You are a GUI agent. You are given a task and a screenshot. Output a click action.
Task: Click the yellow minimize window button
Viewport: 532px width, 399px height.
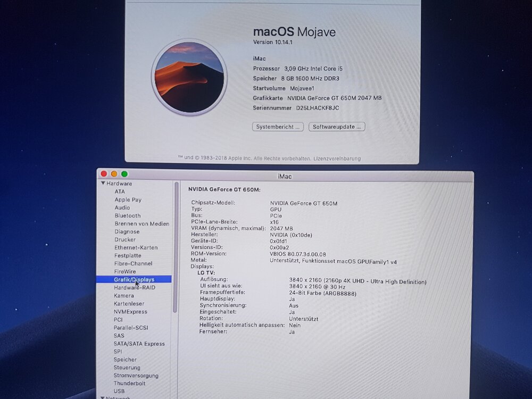[x=114, y=174]
